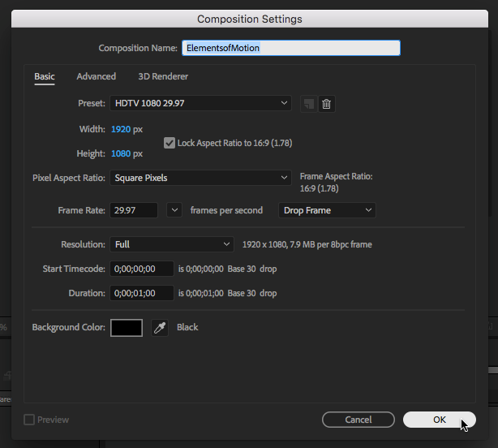Click the Height value 1080
The image size is (498, 448).
coord(120,153)
